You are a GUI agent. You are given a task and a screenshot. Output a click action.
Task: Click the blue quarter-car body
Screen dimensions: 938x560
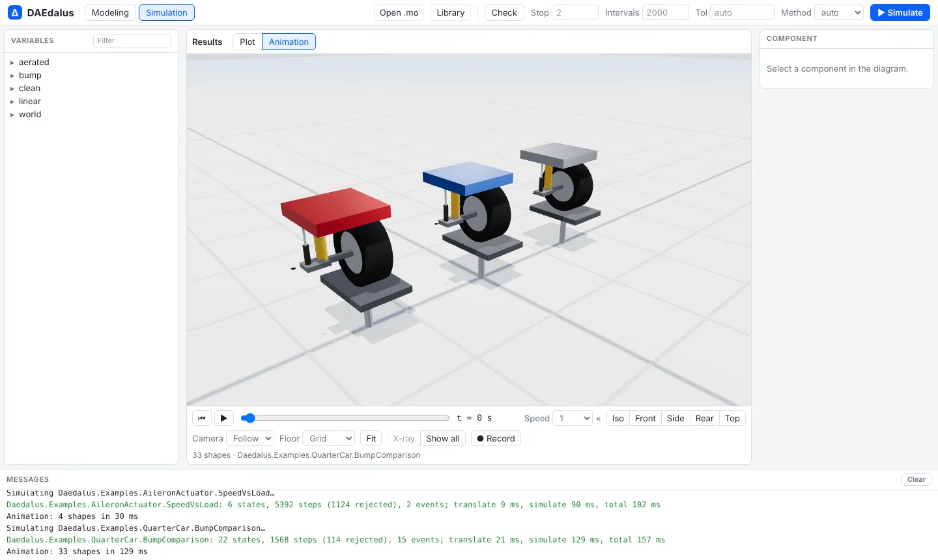(468, 178)
